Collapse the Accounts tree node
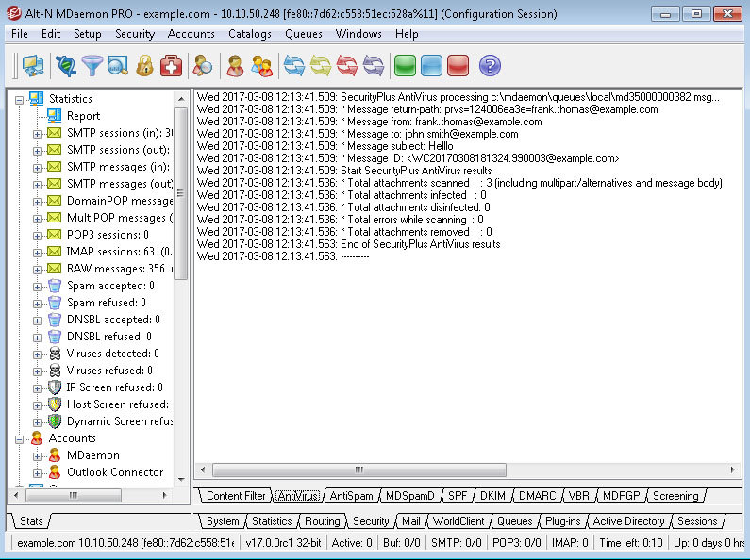Viewport: 750px width, 560px height. pos(19,439)
